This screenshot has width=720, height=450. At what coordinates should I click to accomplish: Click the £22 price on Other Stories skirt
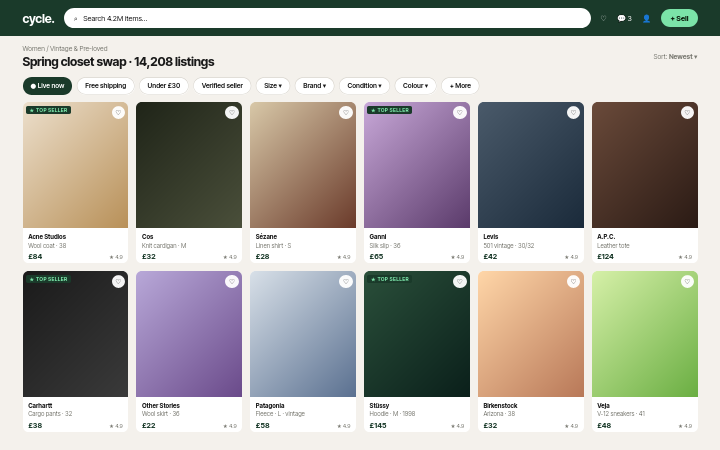[x=148, y=426]
